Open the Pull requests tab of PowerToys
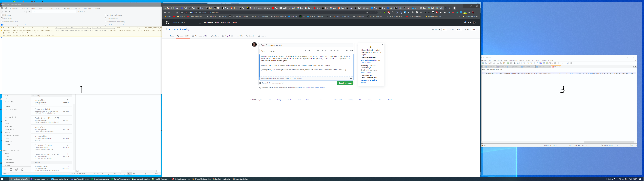 coord(199,36)
